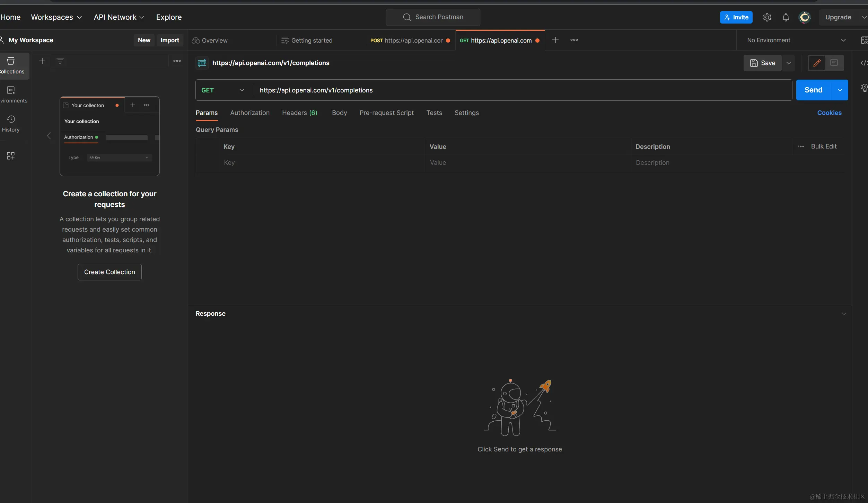This screenshot has height=503, width=868.
Task: Open the Authorization tab
Action: 250,113
